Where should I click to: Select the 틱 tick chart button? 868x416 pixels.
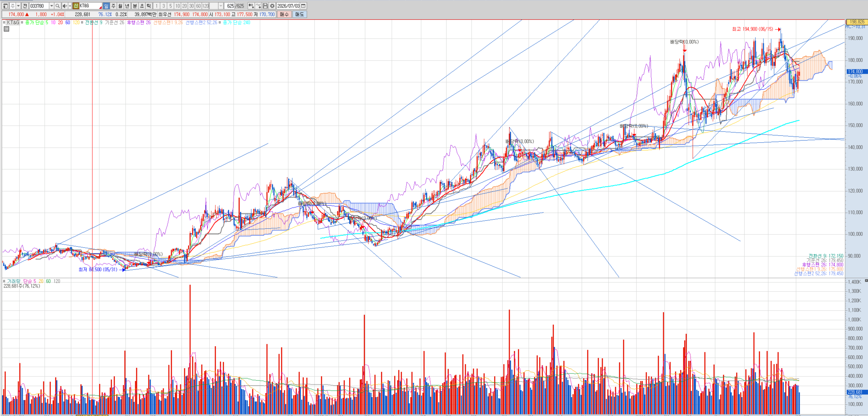pyautogui.click(x=149, y=6)
